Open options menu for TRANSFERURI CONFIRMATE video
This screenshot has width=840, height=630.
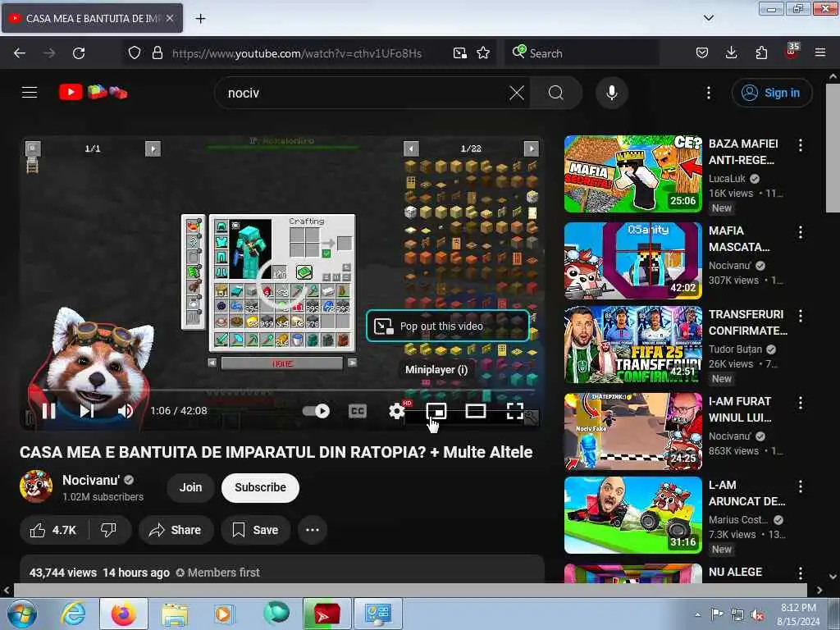coord(801,316)
